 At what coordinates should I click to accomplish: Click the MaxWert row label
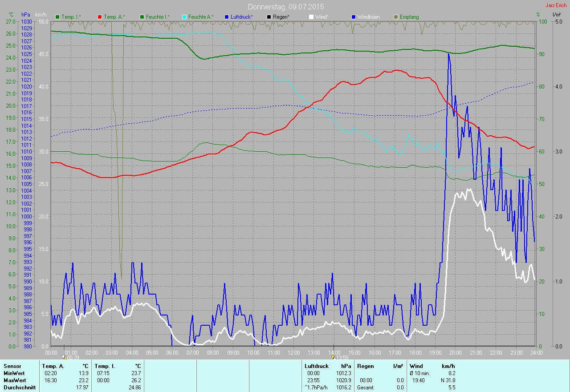click(14, 380)
